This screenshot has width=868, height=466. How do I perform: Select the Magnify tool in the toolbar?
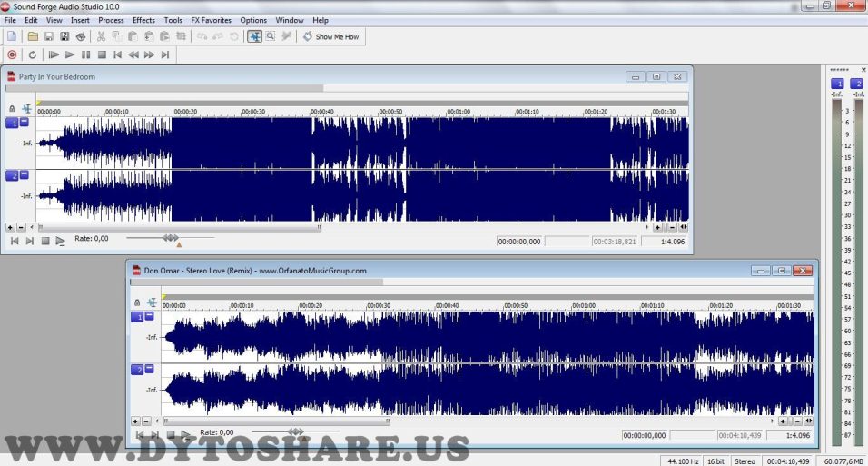tap(271, 36)
